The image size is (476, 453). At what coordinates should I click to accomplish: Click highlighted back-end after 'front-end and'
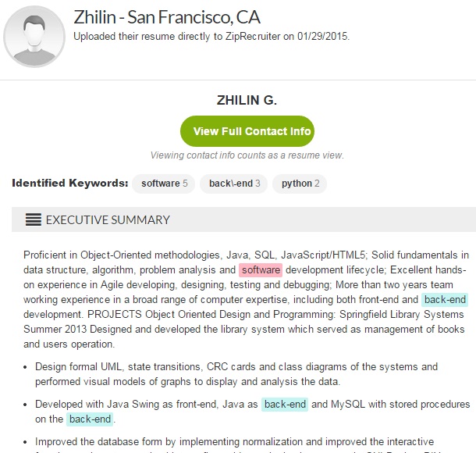445,300
